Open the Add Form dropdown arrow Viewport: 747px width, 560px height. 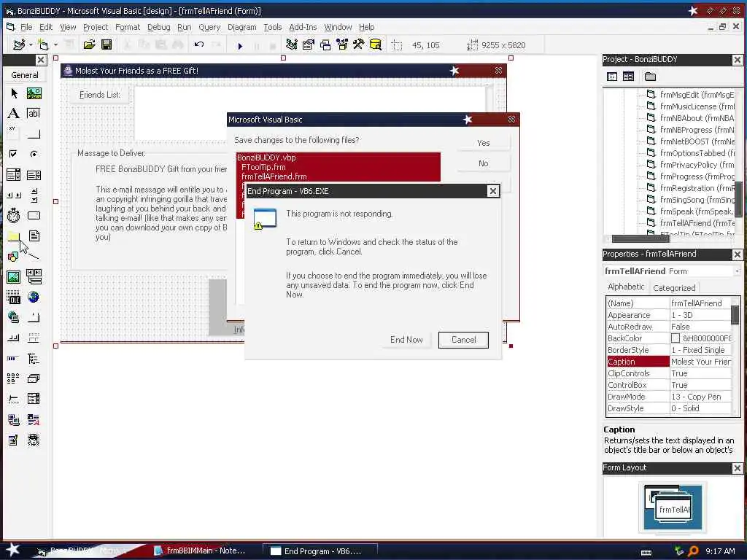coord(55,44)
